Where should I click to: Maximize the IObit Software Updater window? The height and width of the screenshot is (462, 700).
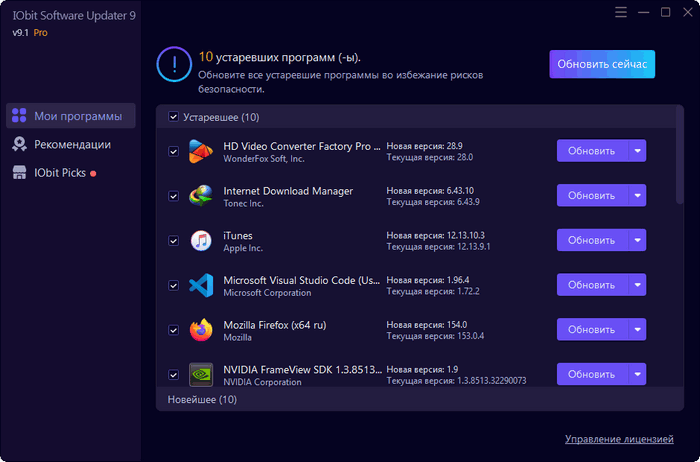(x=665, y=12)
